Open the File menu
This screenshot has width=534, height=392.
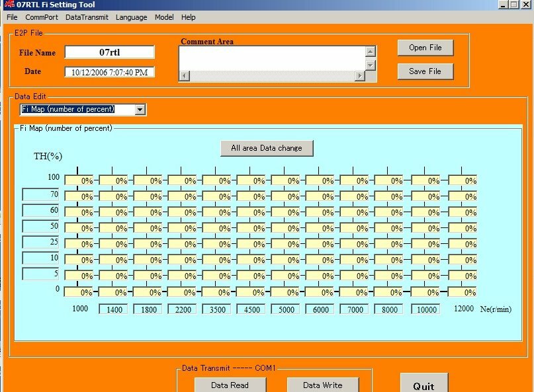click(11, 17)
